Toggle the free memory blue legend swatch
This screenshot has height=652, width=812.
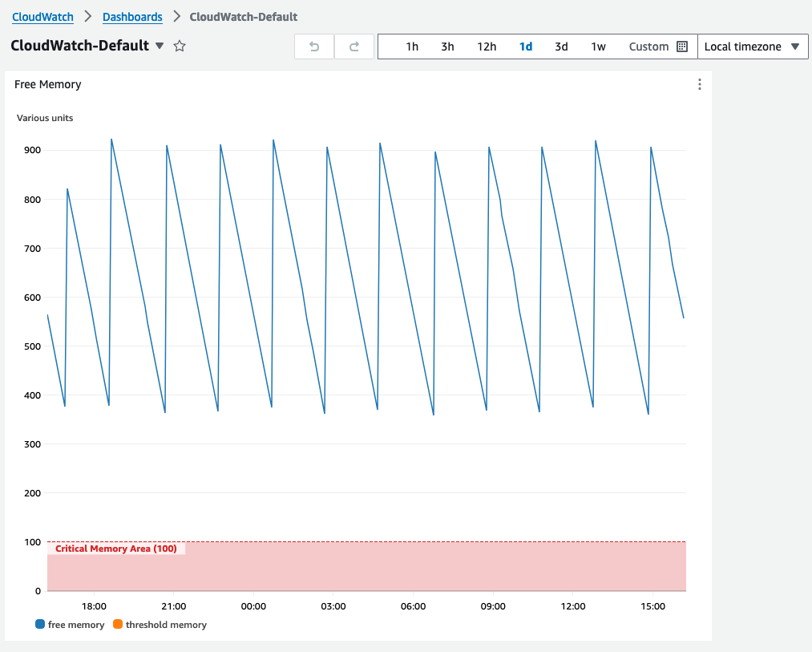coord(40,624)
